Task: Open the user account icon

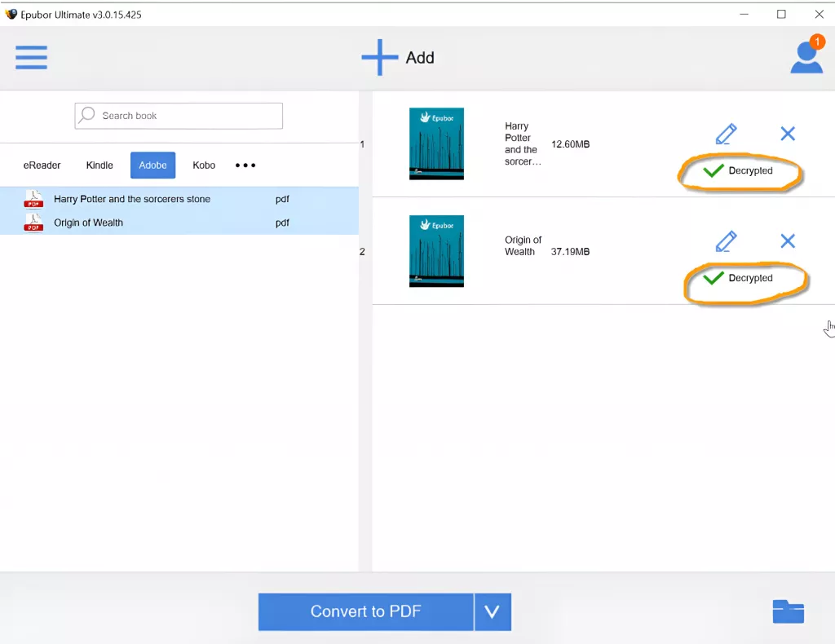Action: coord(806,58)
